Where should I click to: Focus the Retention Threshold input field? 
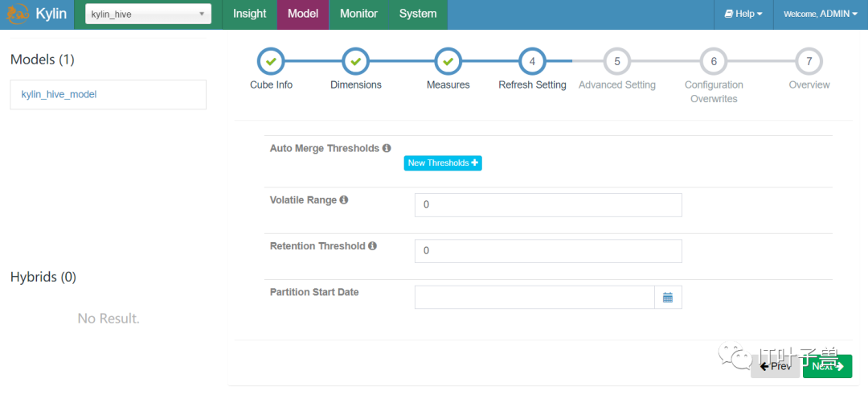548,251
